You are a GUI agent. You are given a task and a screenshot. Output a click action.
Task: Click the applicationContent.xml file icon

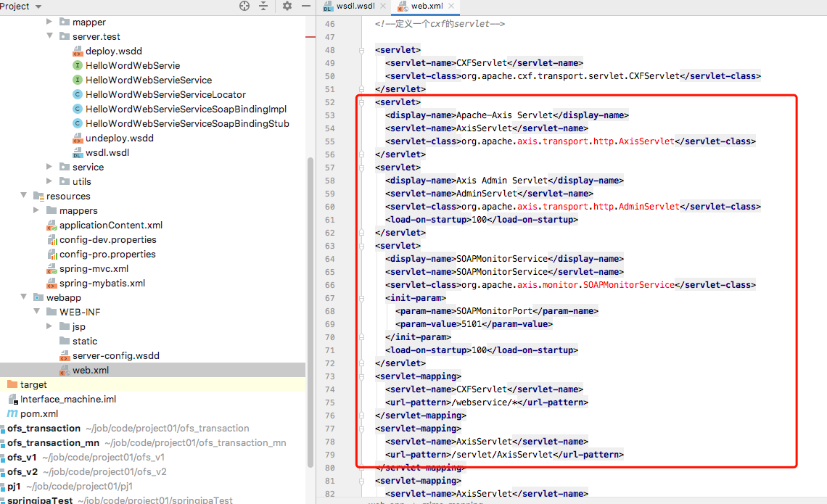click(52, 225)
